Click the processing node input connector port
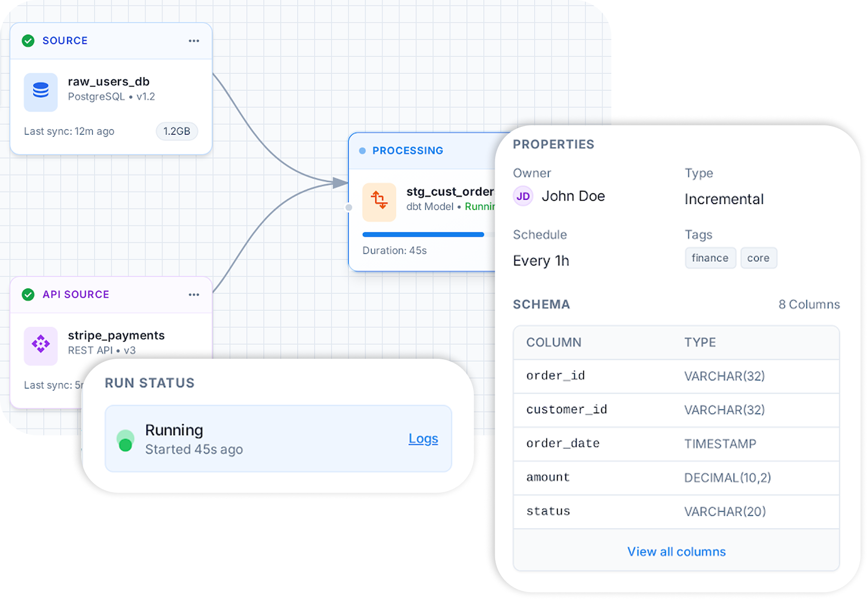868x600 pixels. [349, 207]
